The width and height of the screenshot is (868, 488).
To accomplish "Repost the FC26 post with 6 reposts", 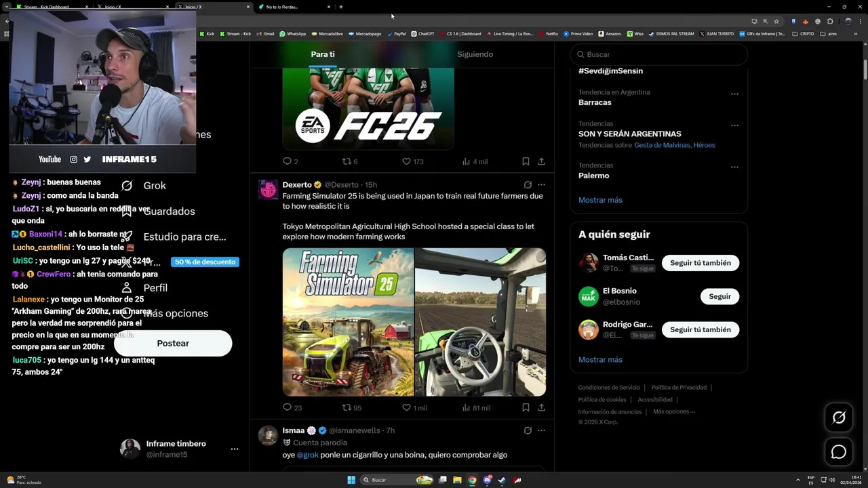I will coord(350,161).
